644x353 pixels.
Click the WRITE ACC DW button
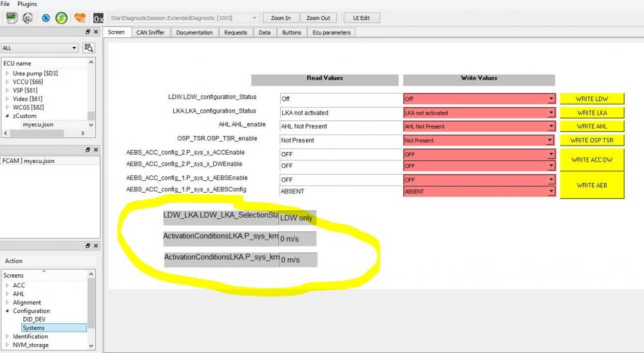tap(592, 160)
